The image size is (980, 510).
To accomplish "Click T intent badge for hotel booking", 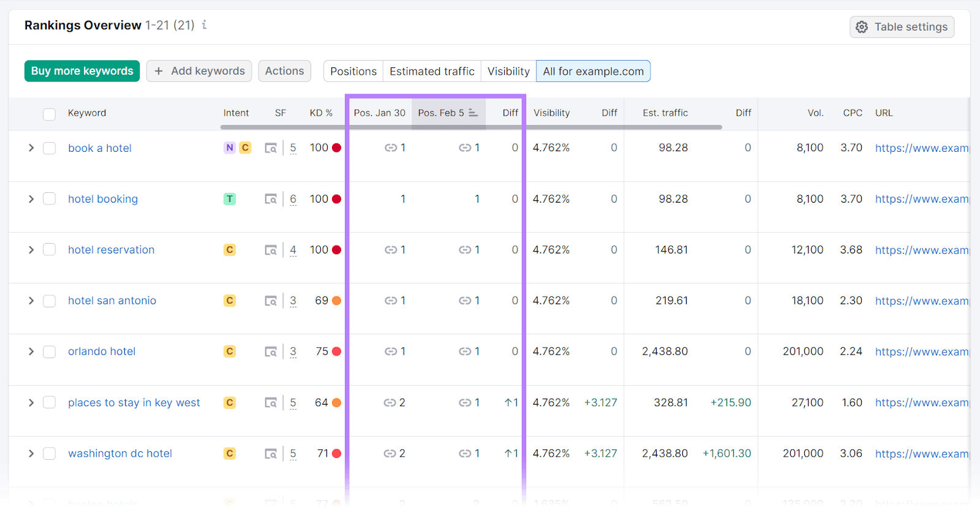I will point(230,199).
